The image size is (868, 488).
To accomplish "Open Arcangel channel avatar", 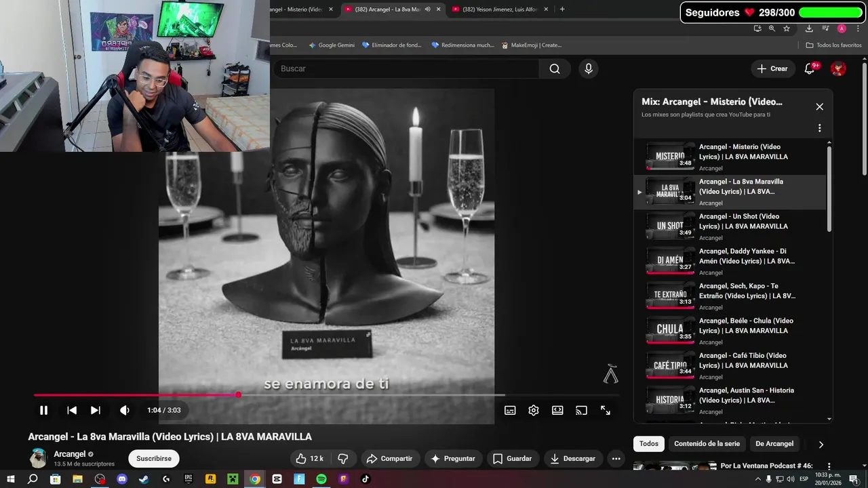I will click(38, 458).
